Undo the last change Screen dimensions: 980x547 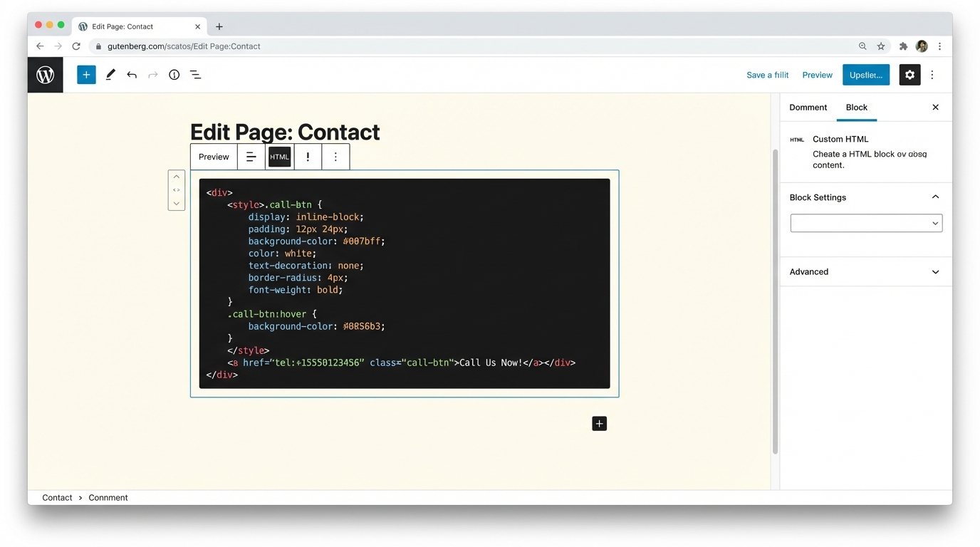pos(132,74)
